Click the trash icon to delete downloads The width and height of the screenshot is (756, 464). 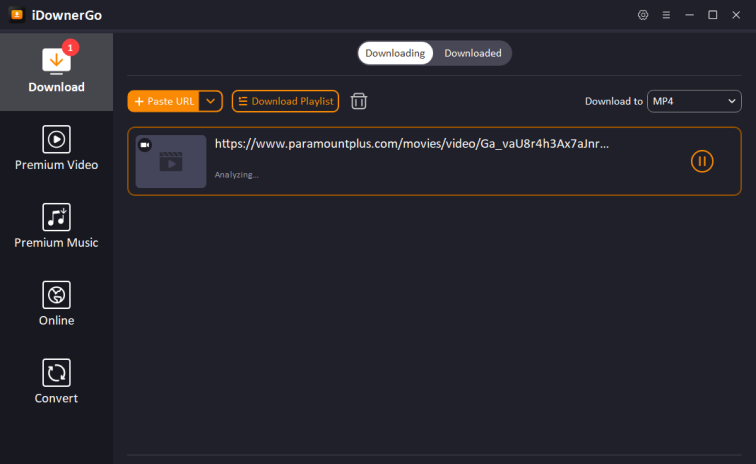[359, 101]
